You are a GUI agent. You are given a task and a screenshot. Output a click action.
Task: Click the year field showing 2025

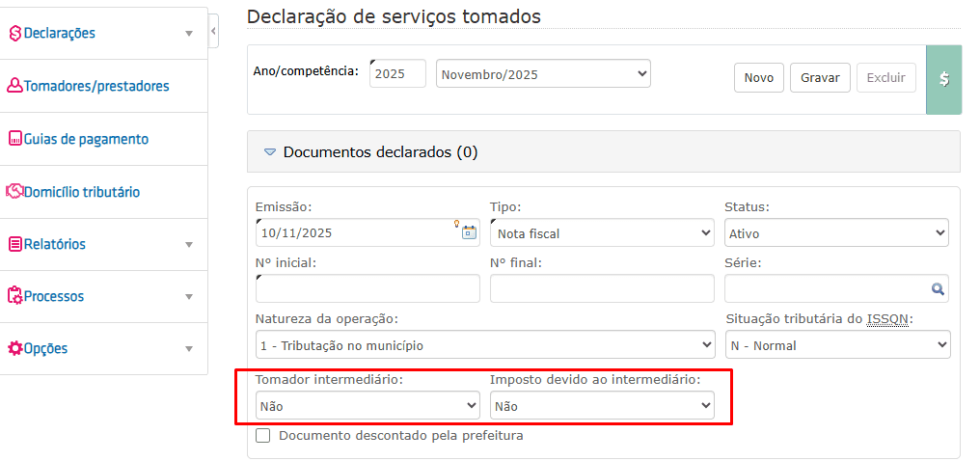397,73
